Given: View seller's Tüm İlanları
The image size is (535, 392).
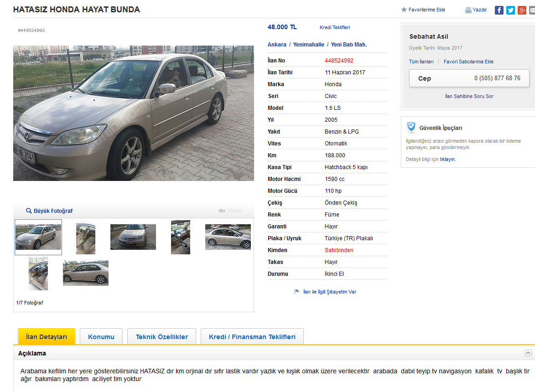Looking at the screenshot, I should click(421, 62).
